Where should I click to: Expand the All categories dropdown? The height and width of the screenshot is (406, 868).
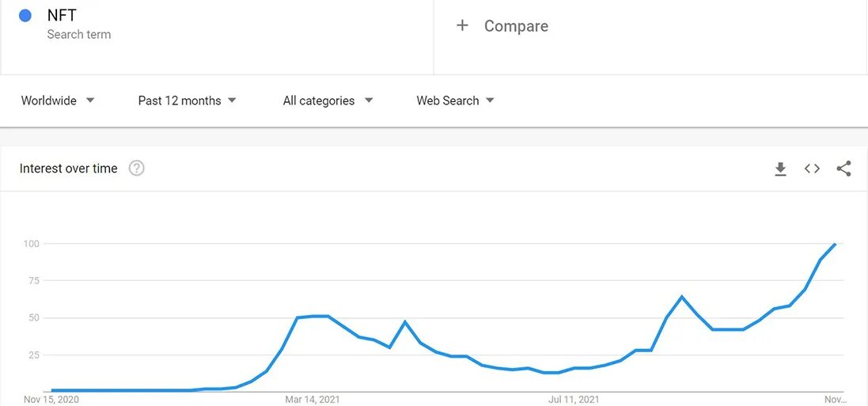click(x=328, y=101)
